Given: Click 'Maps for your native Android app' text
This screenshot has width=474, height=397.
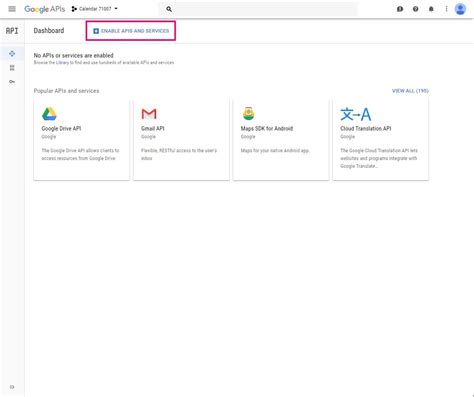Looking at the screenshot, I should click(x=275, y=151).
